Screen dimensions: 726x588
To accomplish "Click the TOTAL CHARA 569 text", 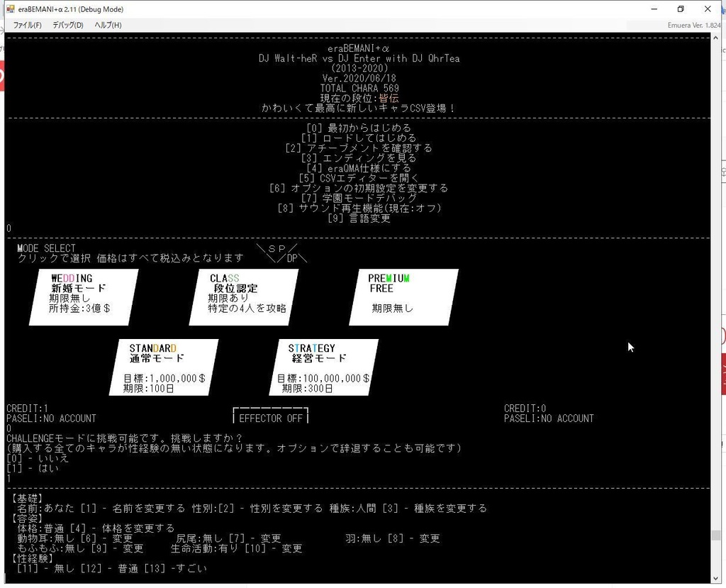I will click(359, 88).
